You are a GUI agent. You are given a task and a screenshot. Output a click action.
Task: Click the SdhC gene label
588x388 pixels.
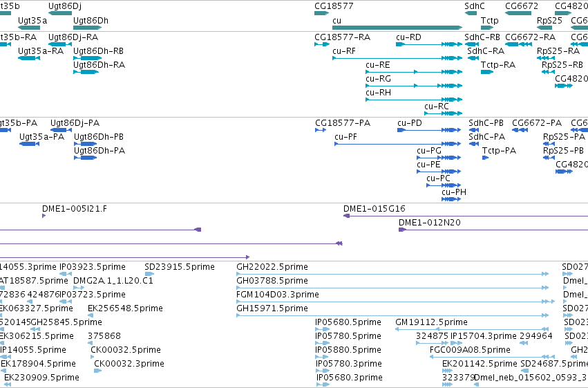475,6
